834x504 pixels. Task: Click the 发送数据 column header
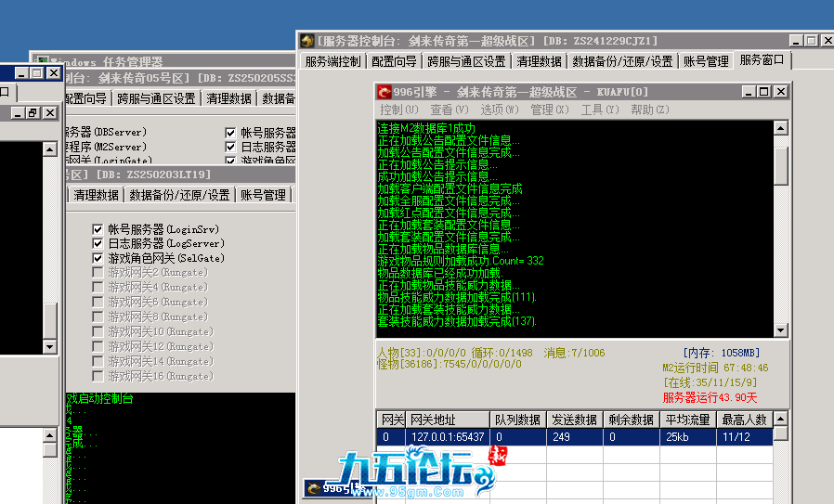pyautogui.click(x=575, y=420)
